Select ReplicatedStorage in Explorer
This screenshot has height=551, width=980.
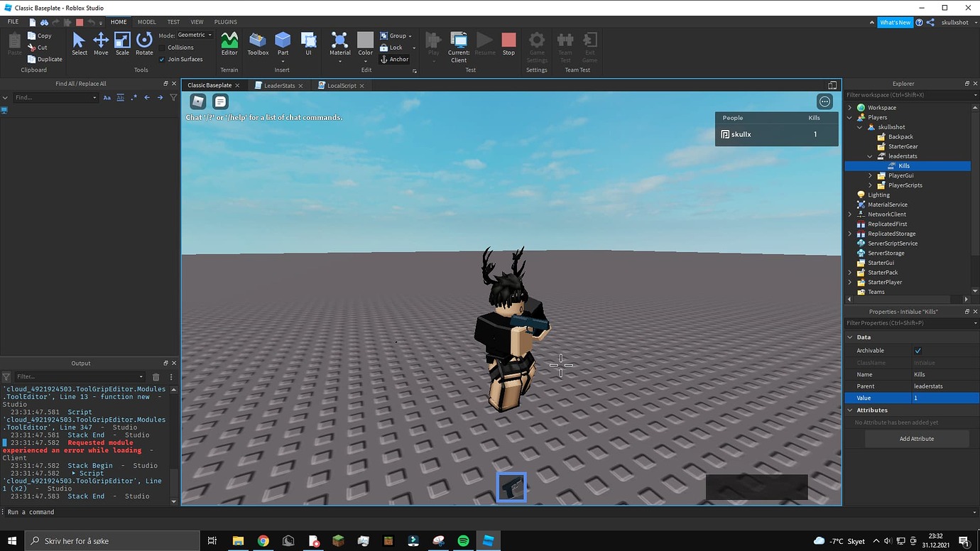891,234
